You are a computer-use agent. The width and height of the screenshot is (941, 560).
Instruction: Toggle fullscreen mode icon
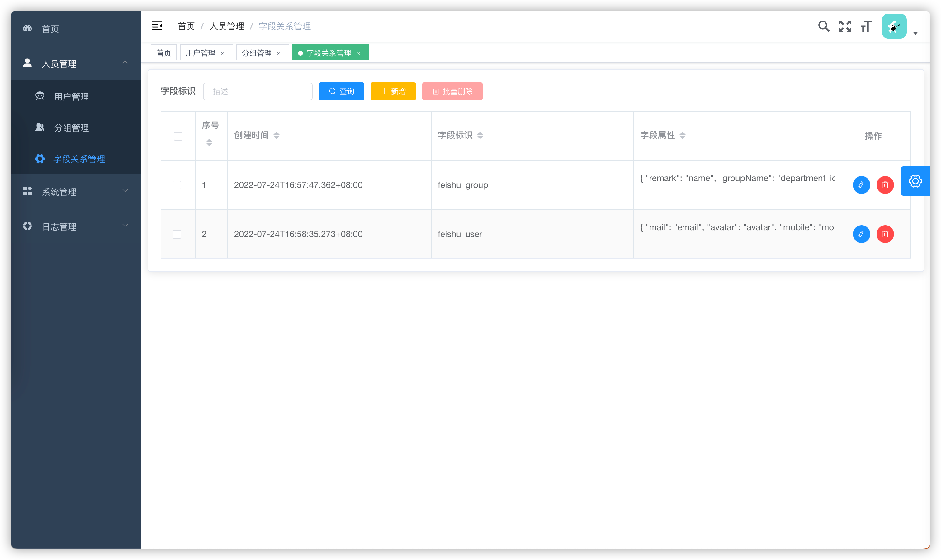pos(845,26)
